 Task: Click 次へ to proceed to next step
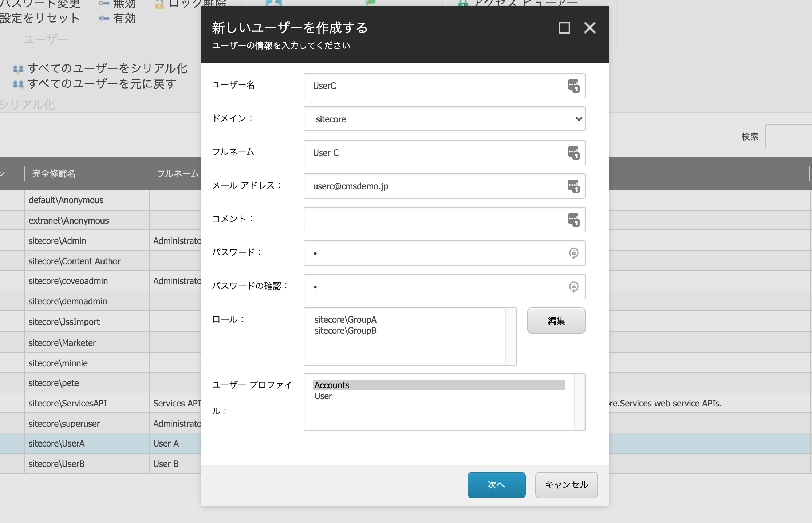pos(496,484)
